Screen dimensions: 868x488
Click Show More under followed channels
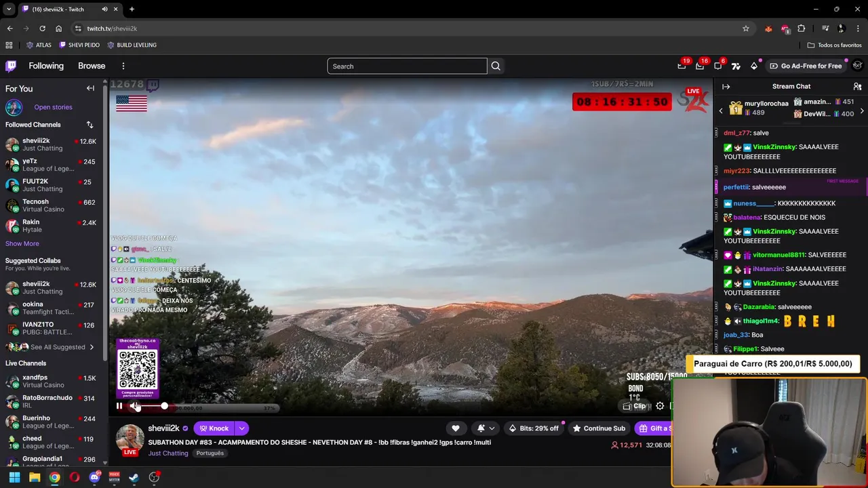point(22,243)
